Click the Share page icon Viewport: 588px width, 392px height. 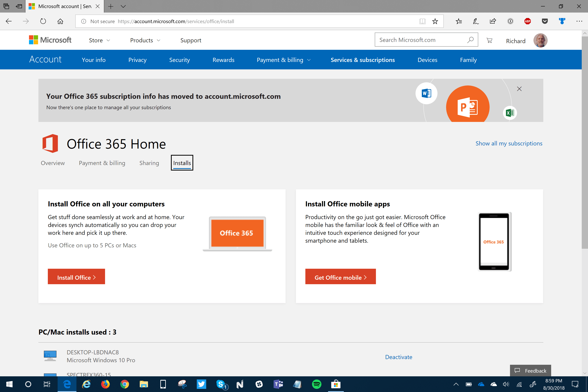click(x=493, y=21)
